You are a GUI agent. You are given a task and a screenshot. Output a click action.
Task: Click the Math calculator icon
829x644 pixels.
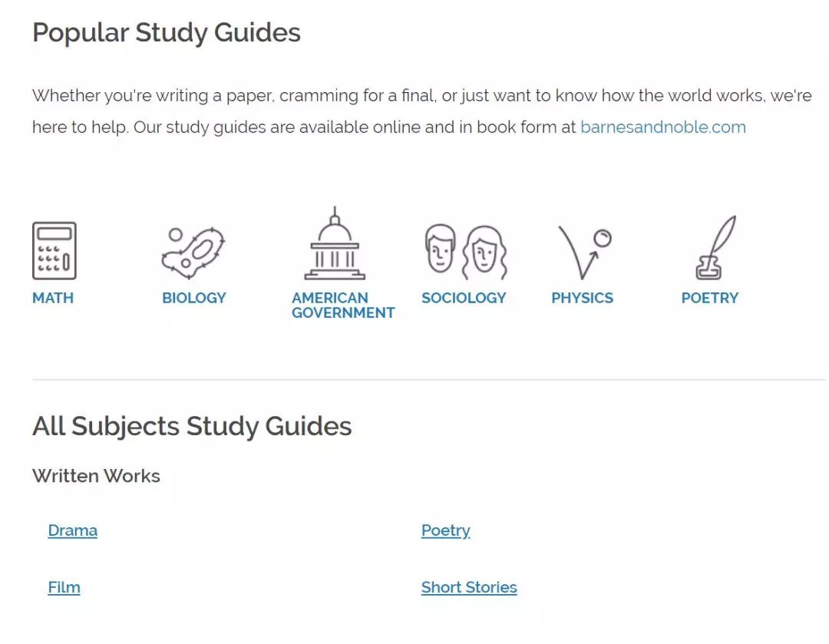tap(54, 251)
